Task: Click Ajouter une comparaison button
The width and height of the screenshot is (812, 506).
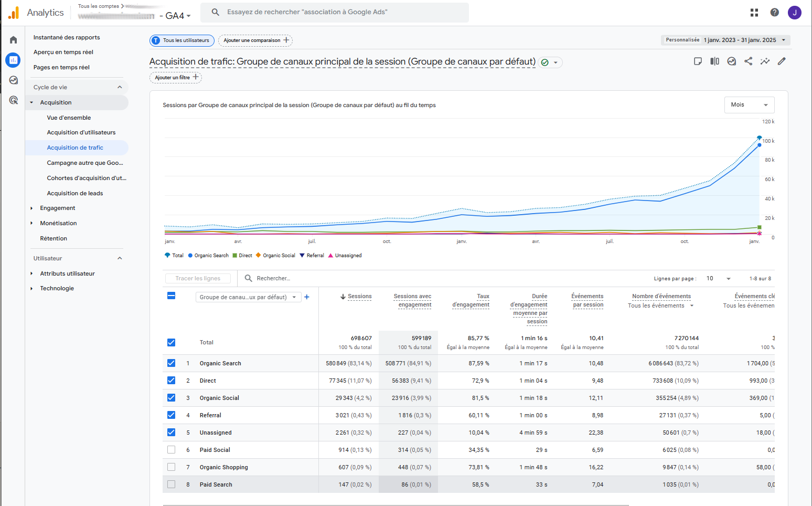Action: click(x=255, y=40)
